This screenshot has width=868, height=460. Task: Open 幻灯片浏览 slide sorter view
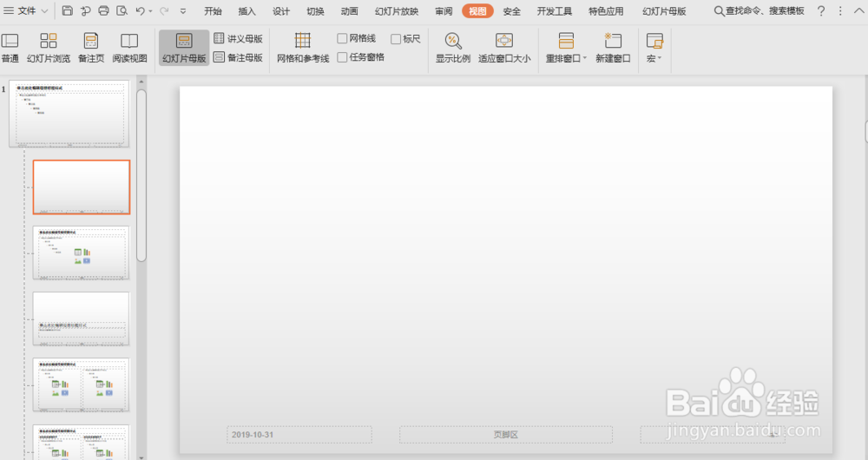(x=48, y=48)
